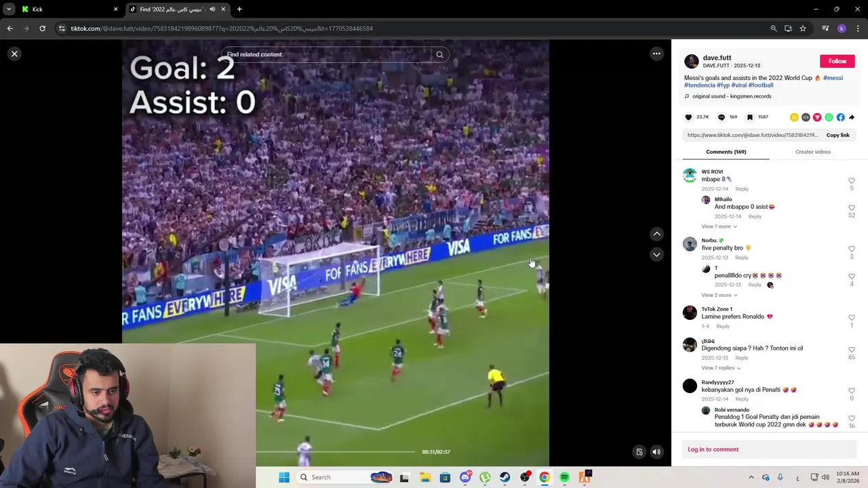Click the #messi hashtag

click(833, 78)
